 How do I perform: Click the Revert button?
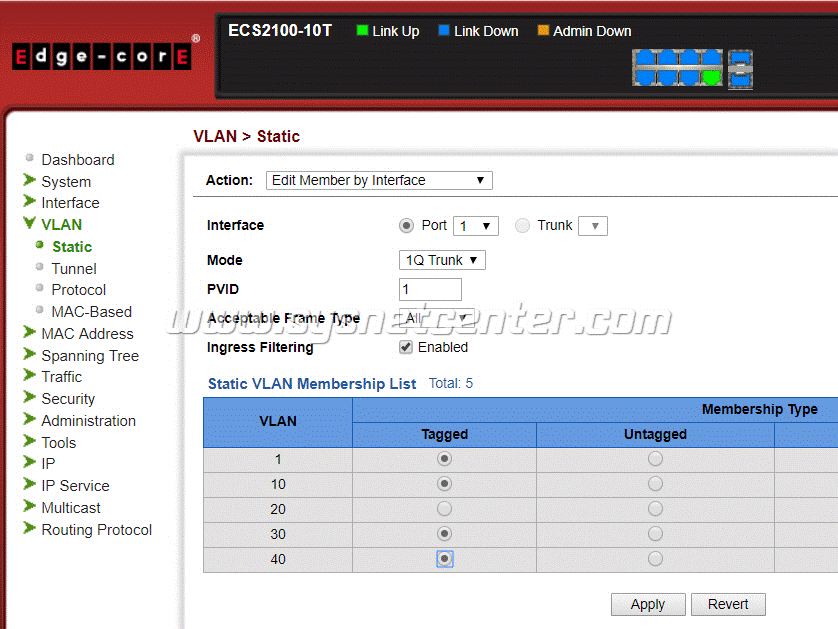(728, 604)
